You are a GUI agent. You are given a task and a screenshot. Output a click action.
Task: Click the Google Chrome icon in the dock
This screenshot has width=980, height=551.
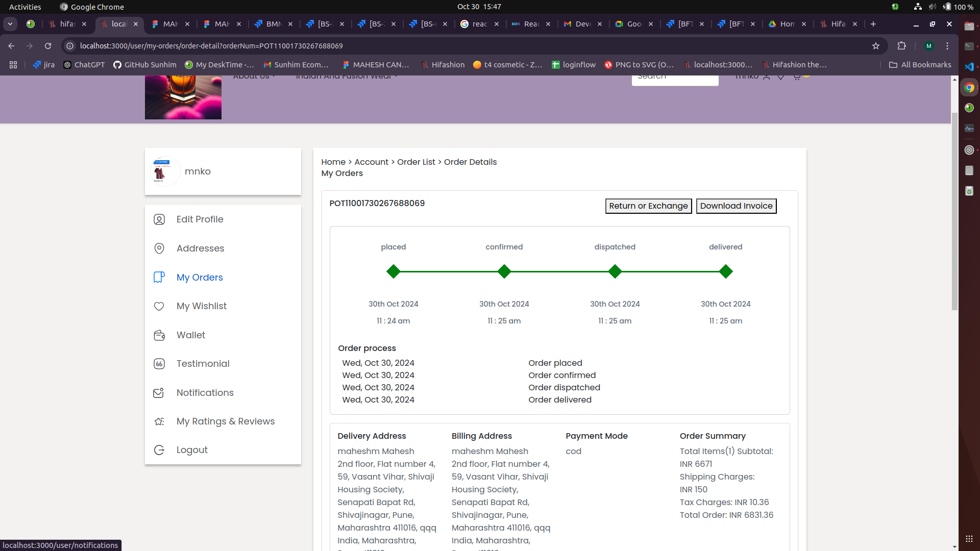(x=969, y=87)
